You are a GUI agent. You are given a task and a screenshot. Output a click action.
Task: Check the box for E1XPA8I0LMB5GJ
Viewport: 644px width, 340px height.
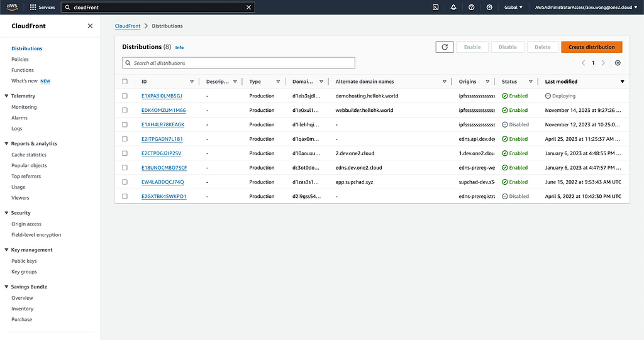(125, 96)
